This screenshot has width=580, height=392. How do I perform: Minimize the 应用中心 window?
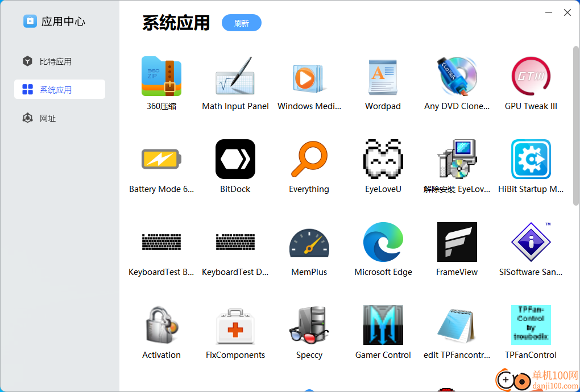pyautogui.click(x=549, y=12)
